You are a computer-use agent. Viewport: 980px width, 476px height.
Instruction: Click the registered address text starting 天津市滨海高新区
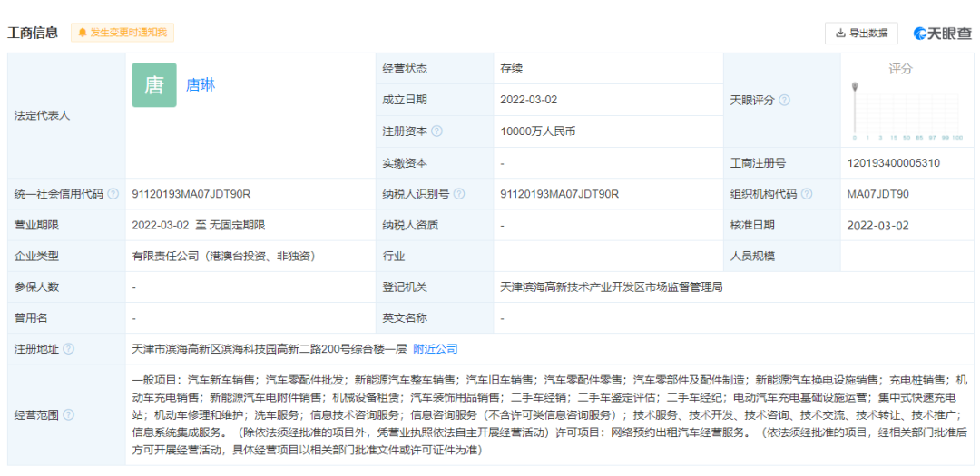pyautogui.click(x=269, y=349)
